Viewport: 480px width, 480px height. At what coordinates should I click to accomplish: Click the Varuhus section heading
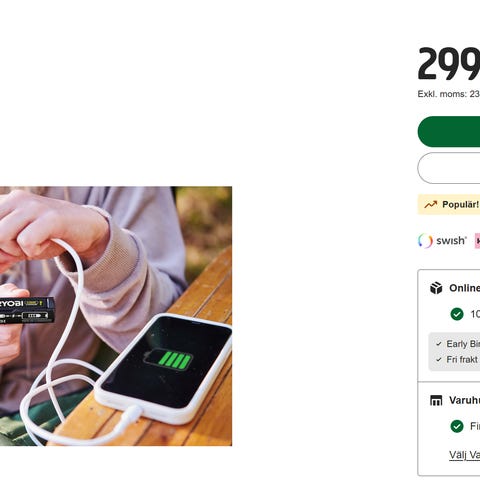click(464, 400)
